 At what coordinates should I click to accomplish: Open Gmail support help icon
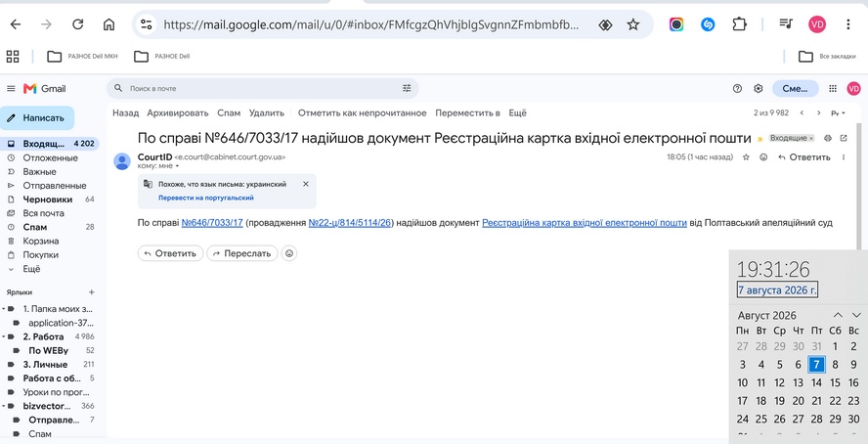tap(737, 89)
